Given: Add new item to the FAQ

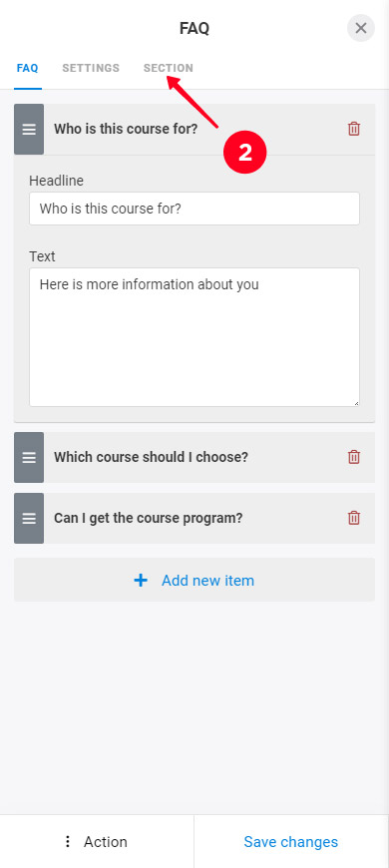Looking at the screenshot, I should coord(194,580).
